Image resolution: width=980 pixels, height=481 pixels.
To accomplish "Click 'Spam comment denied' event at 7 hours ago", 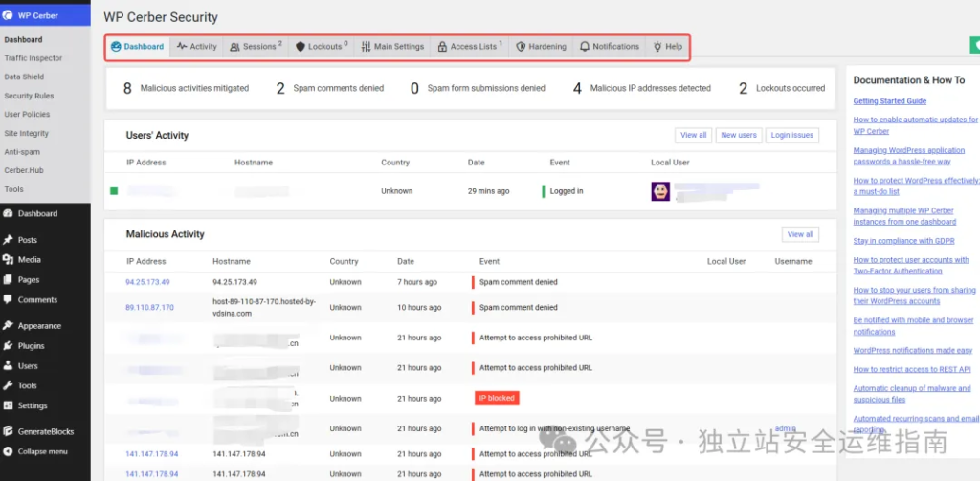I will tap(518, 282).
